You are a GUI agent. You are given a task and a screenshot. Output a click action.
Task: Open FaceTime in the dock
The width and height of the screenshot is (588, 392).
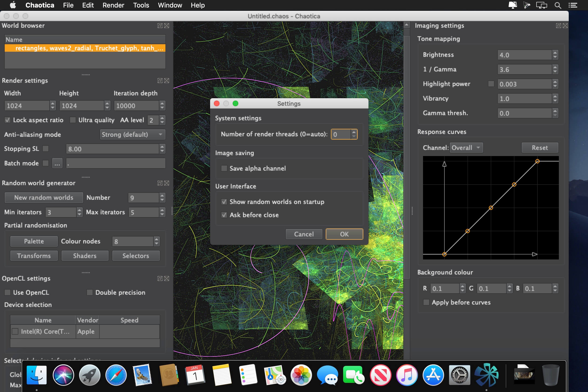coord(354,375)
